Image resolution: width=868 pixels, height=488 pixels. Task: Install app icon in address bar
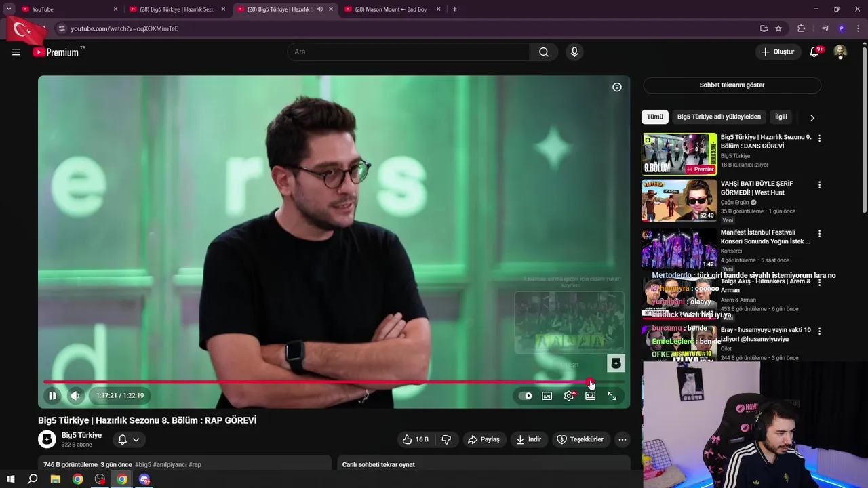[x=764, y=28]
